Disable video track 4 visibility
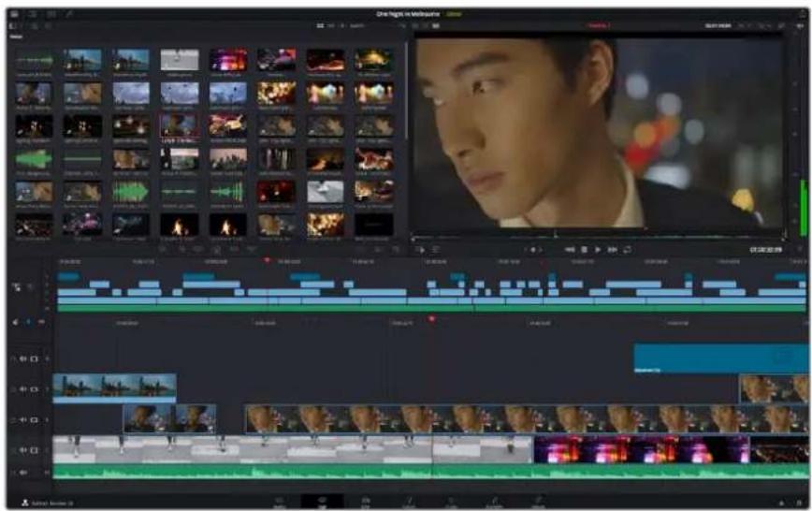Image resolution: width=812 pixels, height=511 pixels. tap(35, 358)
